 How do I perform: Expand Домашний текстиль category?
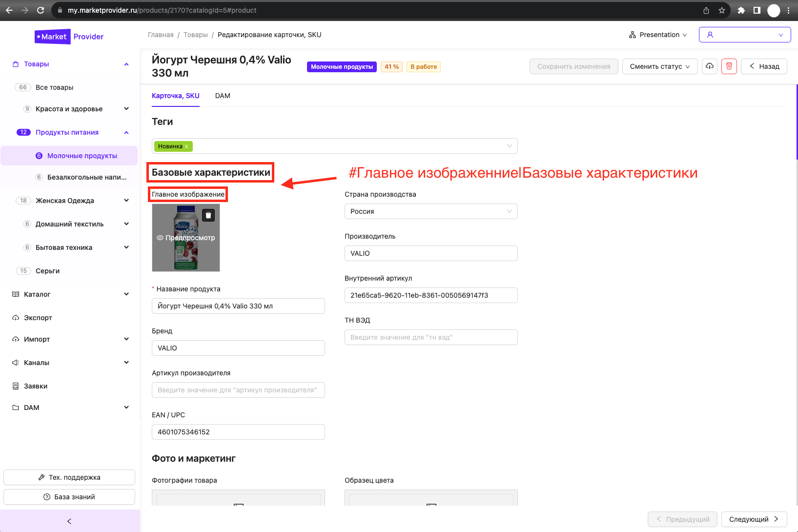126,224
